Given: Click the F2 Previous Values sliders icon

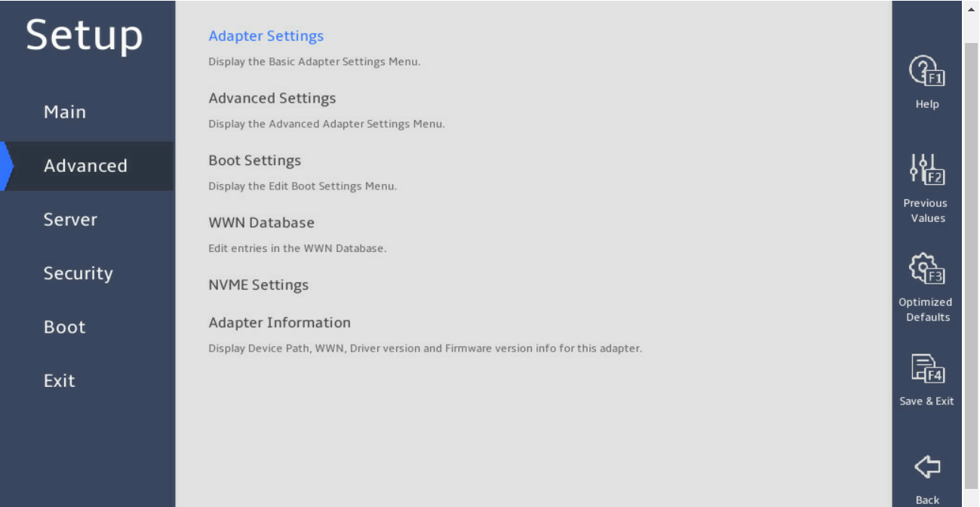Looking at the screenshot, I should [927, 170].
